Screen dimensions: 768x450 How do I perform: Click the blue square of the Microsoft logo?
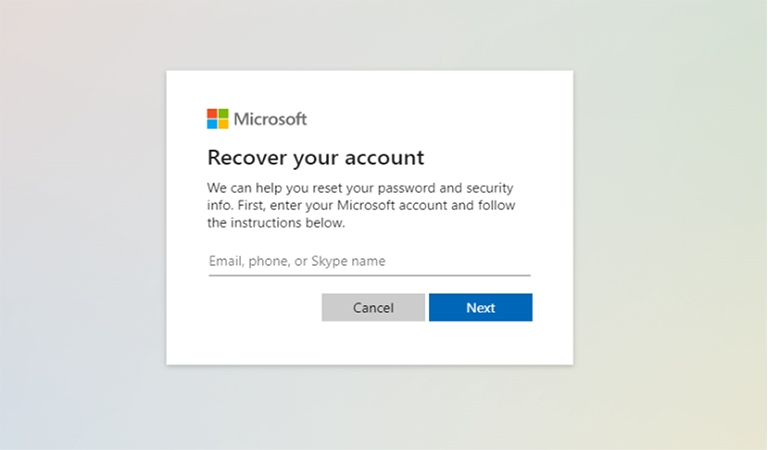(212, 124)
